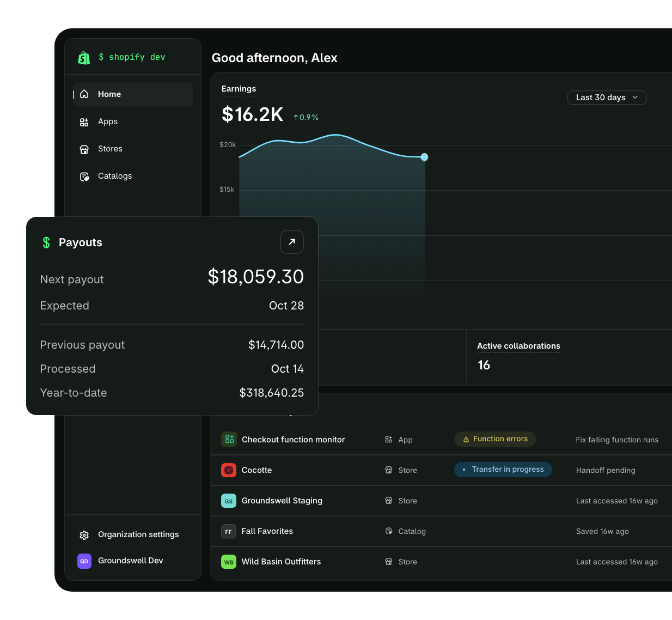Click the Shopify bag logo icon
The height and width of the screenshot is (620, 672).
point(84,58)
